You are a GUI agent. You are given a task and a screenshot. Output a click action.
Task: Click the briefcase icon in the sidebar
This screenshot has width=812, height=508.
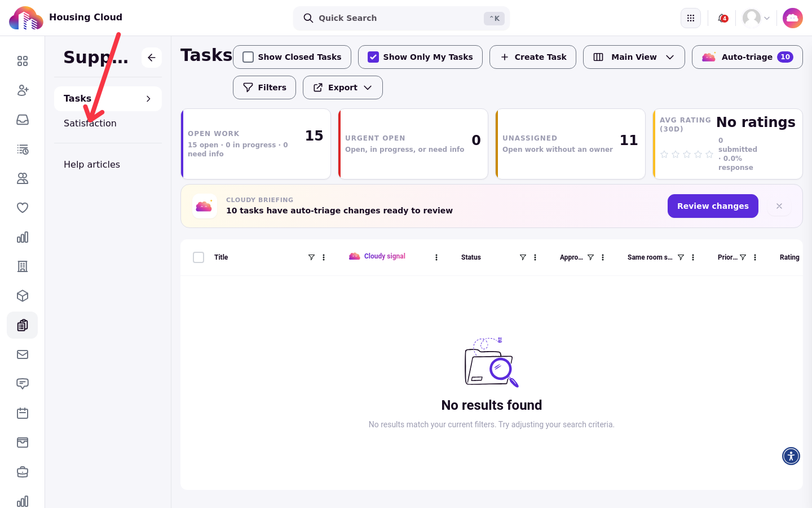[x=23, y=472]
